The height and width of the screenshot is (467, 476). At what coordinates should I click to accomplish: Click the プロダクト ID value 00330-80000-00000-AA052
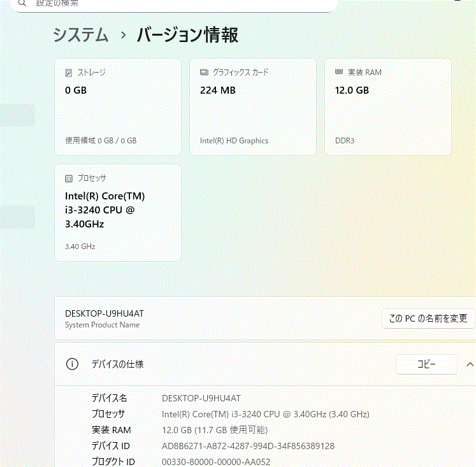pos(216,462)
